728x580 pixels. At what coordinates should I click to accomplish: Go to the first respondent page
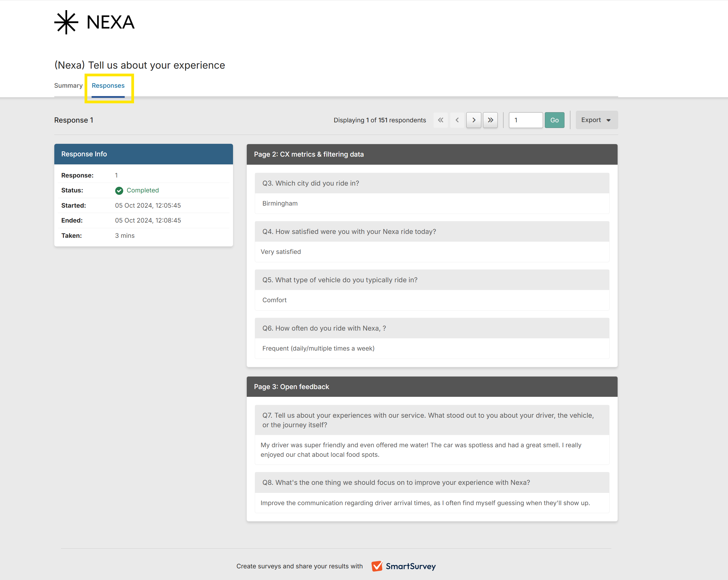[x=441, y=120]
